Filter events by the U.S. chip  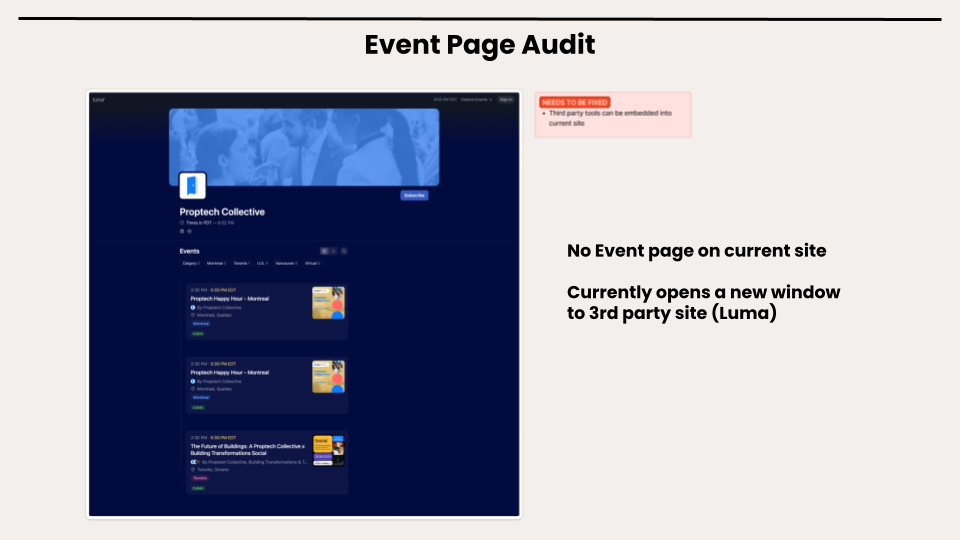pyautogui.click(x=262, y=263)
